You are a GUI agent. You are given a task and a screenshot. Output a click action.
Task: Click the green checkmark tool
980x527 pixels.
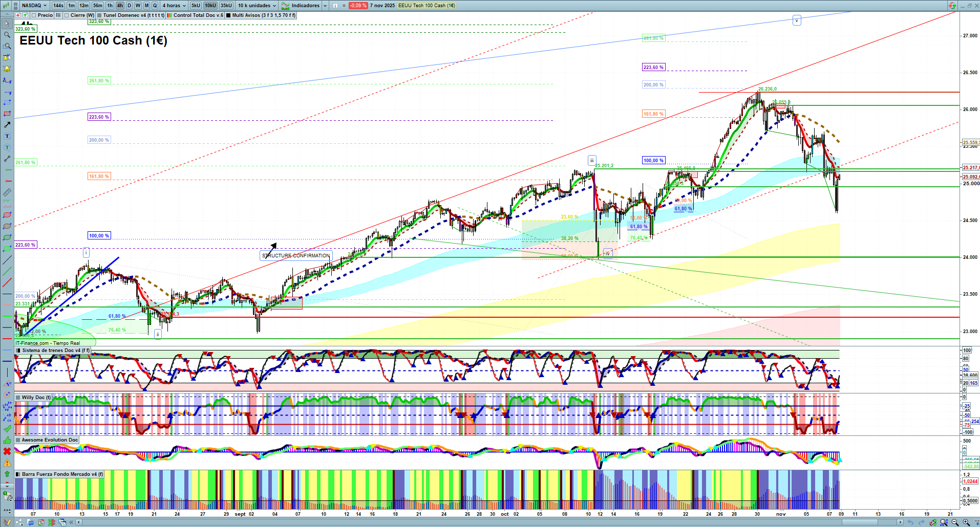click(x=7, y=429)
